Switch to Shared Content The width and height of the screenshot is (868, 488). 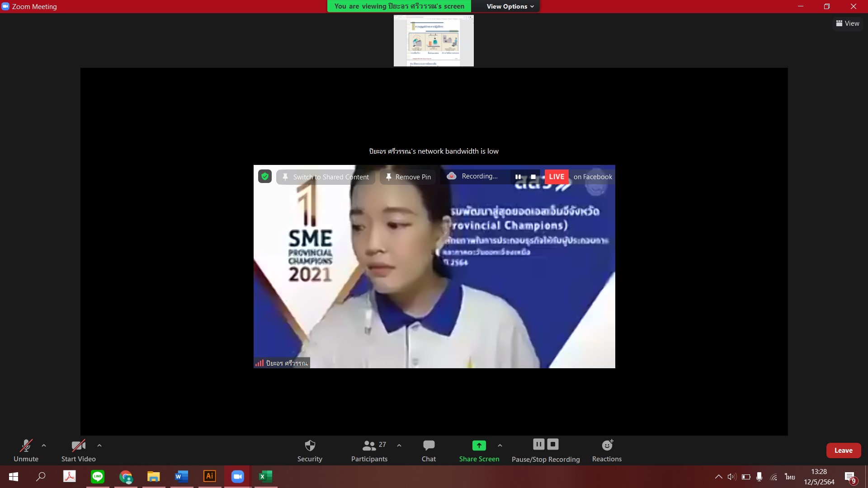coord(325,177)
